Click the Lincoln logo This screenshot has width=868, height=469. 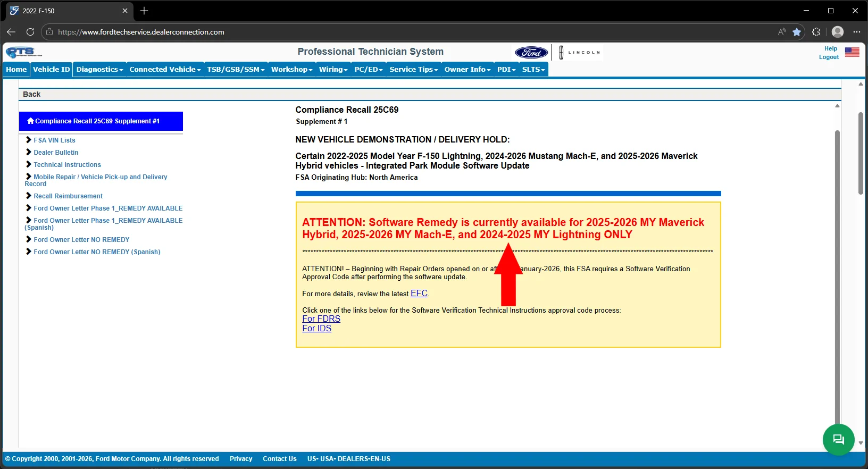(579, 52)
